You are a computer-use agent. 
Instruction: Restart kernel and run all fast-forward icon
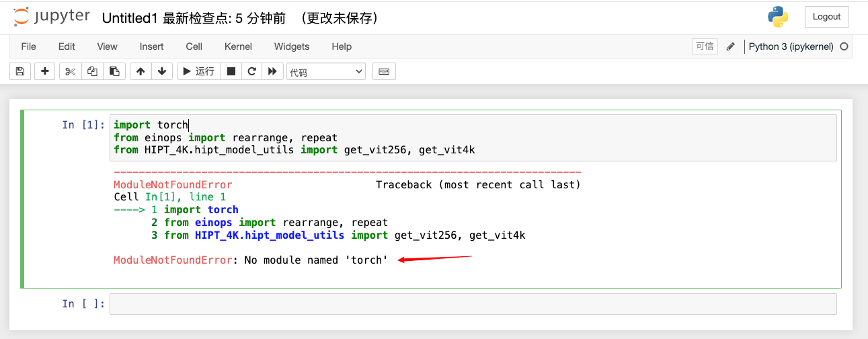[272, 71]
